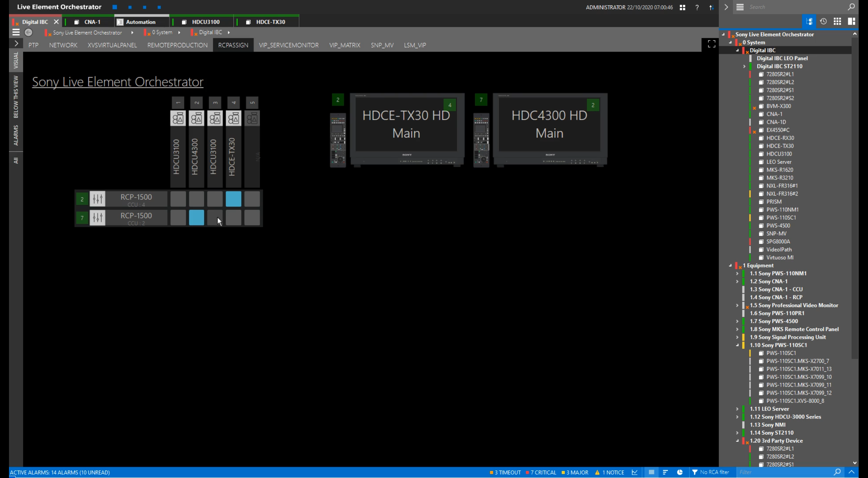This screenshot has height=478, width=868.
Task: Click Sony Live Element Orchestrator title link
Action: point(118,82)
